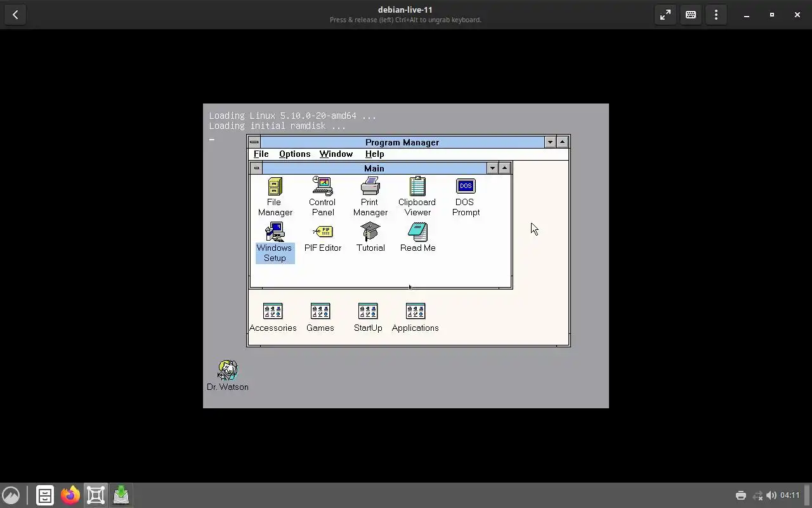
Task: Click the Boxes app taskbar icon
Action: (x=96, y=495)
